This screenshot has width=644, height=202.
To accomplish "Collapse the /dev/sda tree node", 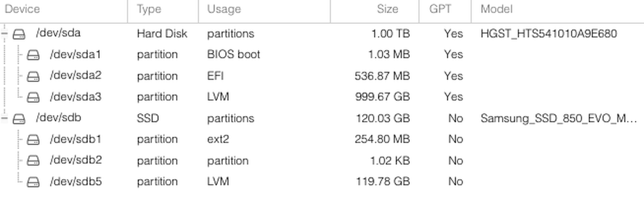I will click(4, 33).
